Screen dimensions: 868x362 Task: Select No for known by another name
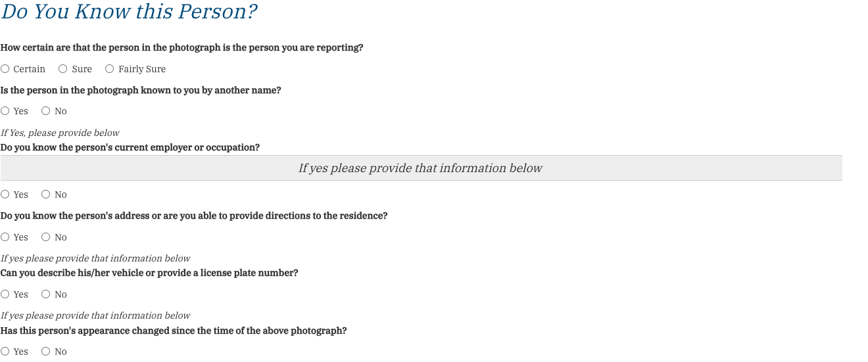point(46,111)
